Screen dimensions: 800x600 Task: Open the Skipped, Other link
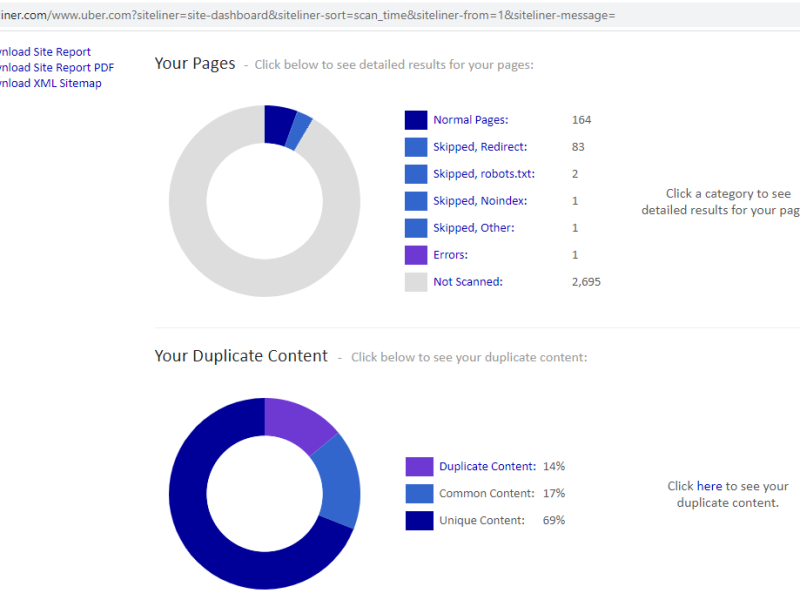click(x=473, y=228)
